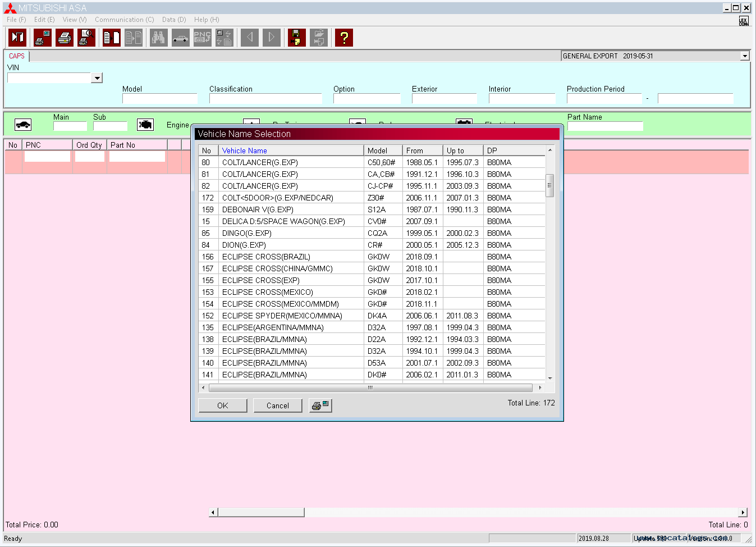
Task: Click main window scroll right arrow
Action: tap(743, 512)
